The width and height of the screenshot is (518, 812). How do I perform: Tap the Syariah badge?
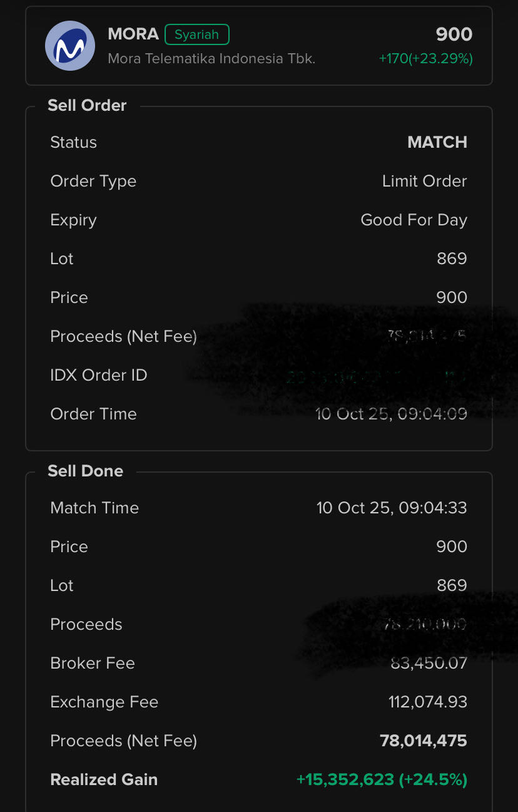tap(197, 34)
